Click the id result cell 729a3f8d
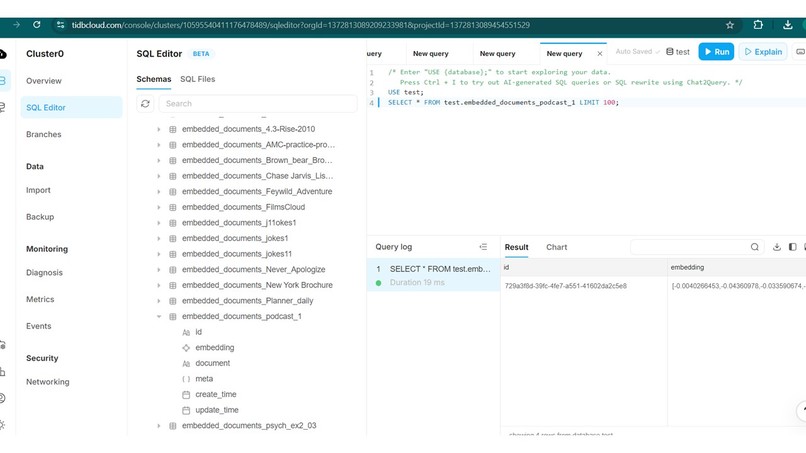This screenshot has height=453, width=806. tap(565, 286)
